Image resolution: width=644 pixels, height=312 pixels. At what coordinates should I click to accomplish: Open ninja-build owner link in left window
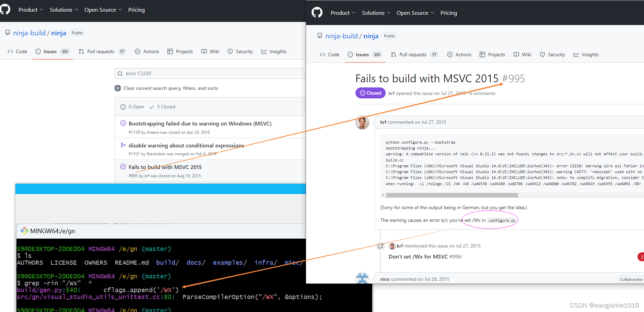click(x=29, y=33)
